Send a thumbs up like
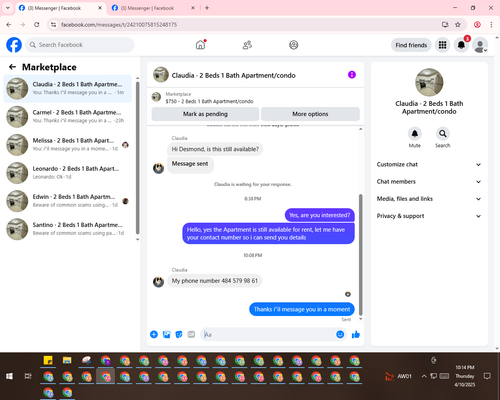 (356, 334)
